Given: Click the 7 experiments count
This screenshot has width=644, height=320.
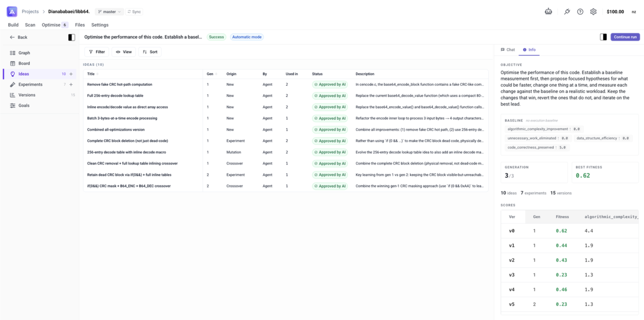Looking at the screenshot, I should pos(533,193).
